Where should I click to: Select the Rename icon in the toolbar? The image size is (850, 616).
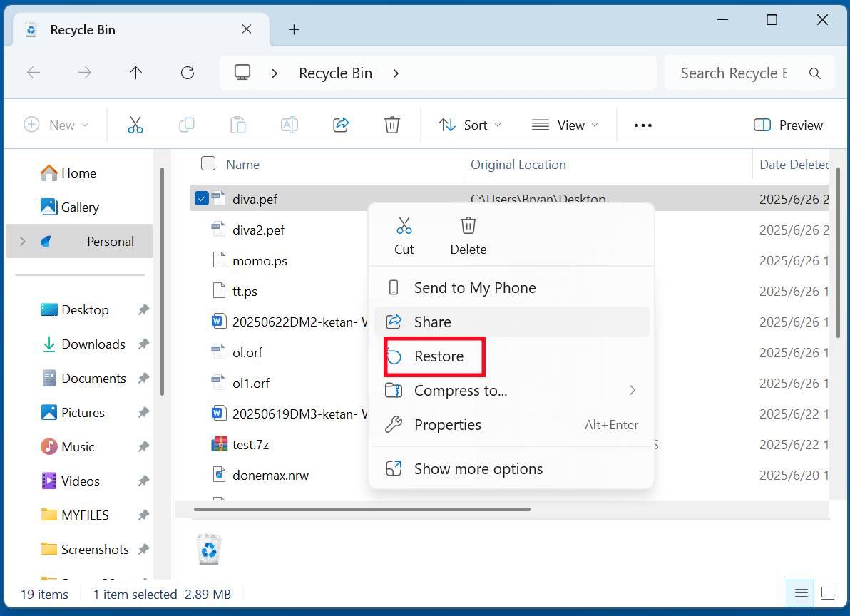[290, 125]
